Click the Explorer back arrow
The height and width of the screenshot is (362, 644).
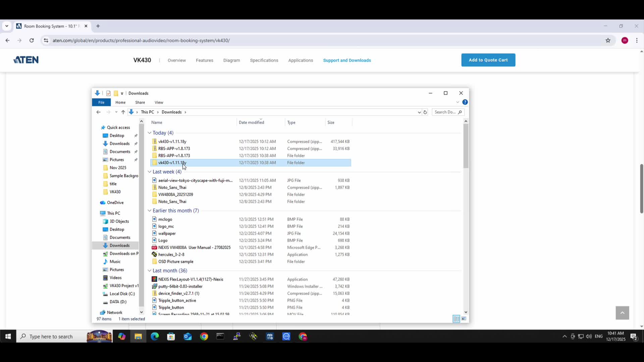point(98,112)
